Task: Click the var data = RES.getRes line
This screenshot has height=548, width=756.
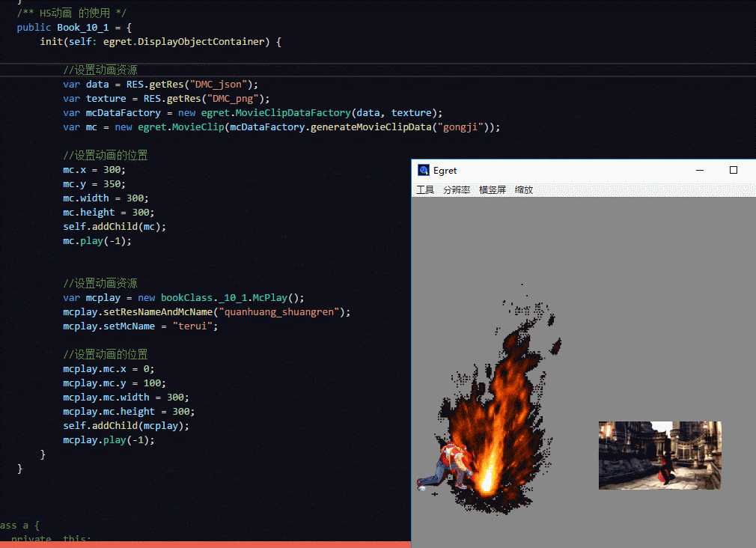Action: (x=160, y=85)
